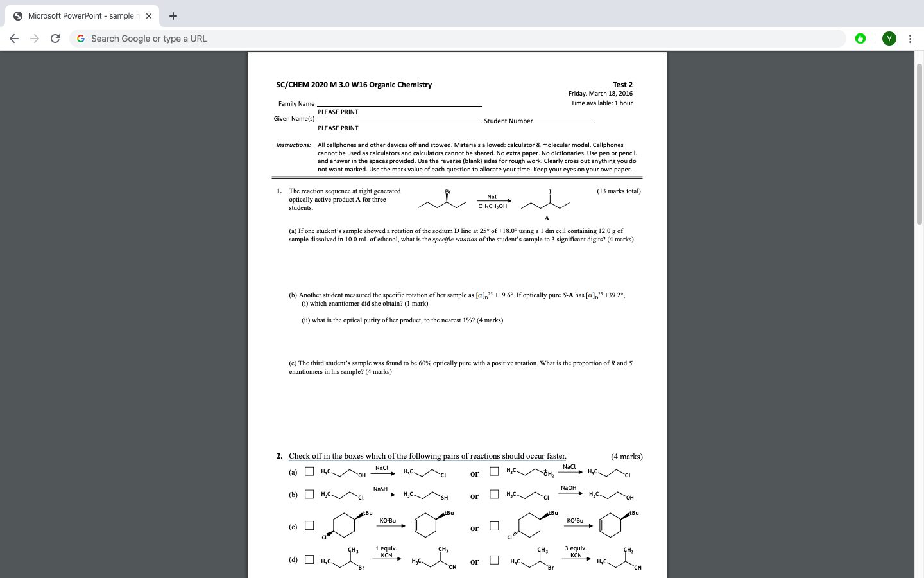Click the tab favicon globe icon
Viewport: 924px width, 578px height.
18,16
